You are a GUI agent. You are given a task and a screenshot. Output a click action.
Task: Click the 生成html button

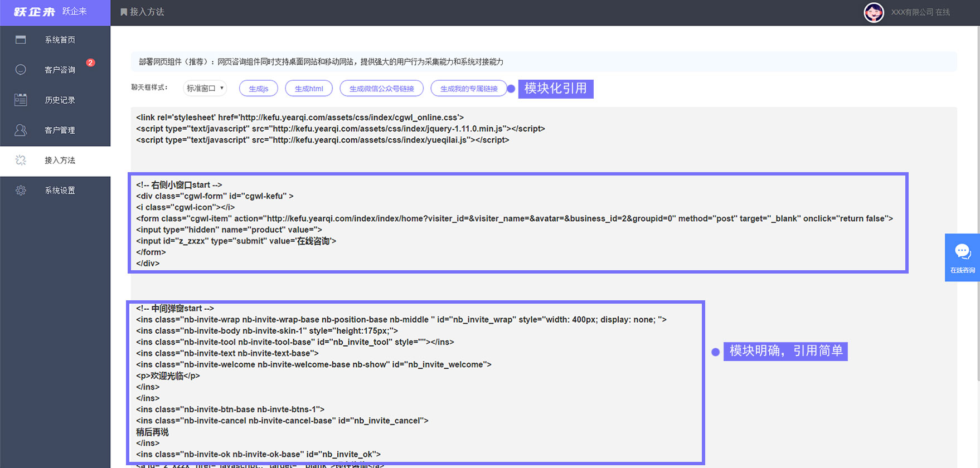(x=309, y=88)
